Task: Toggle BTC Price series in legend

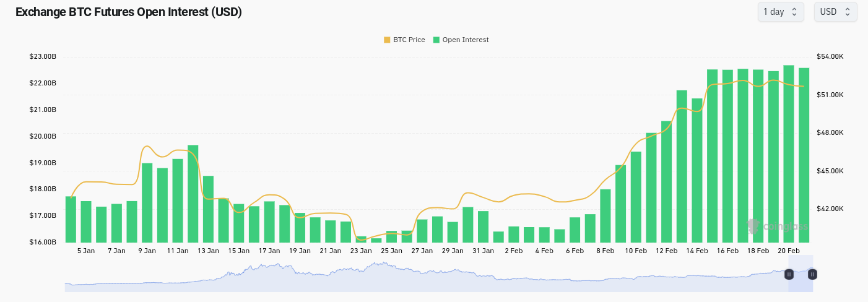Action: 404,40
